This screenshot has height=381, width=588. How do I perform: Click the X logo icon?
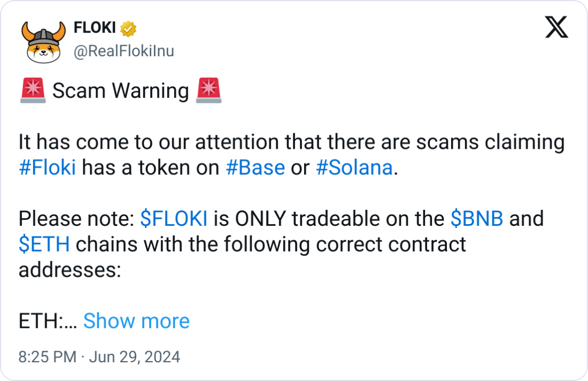tap(556, 27)
